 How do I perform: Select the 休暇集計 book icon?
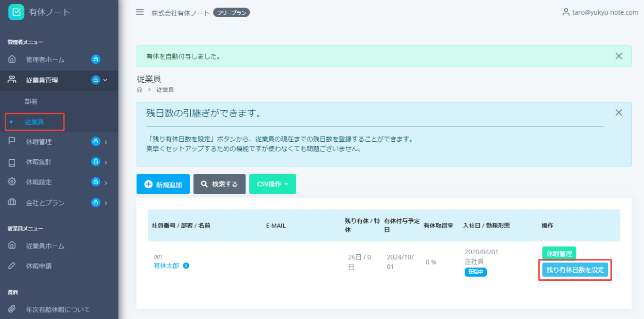(x=10, y=162)
